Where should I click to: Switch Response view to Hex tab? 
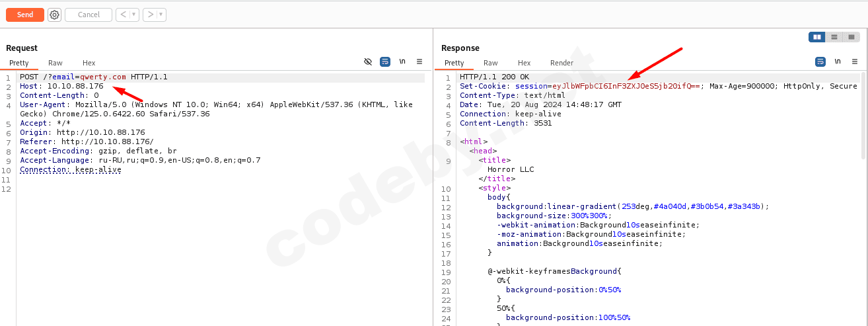(x=524, y=63)
